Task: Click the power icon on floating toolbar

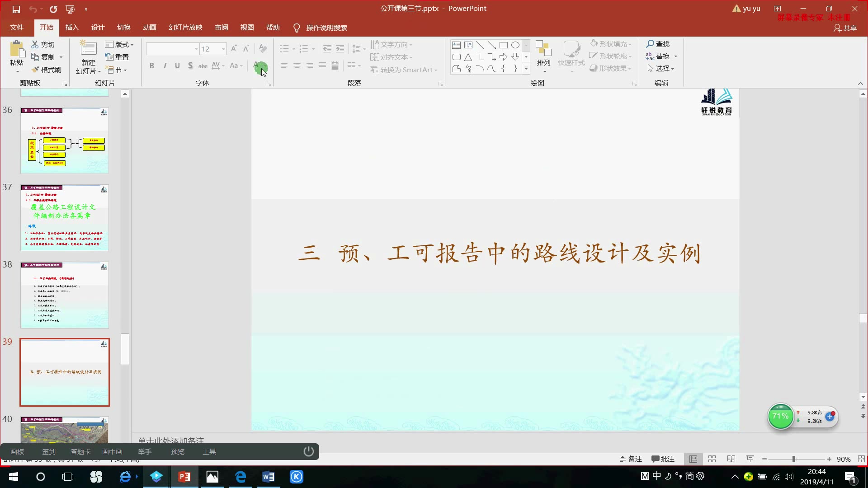Action: pos(309,451)
